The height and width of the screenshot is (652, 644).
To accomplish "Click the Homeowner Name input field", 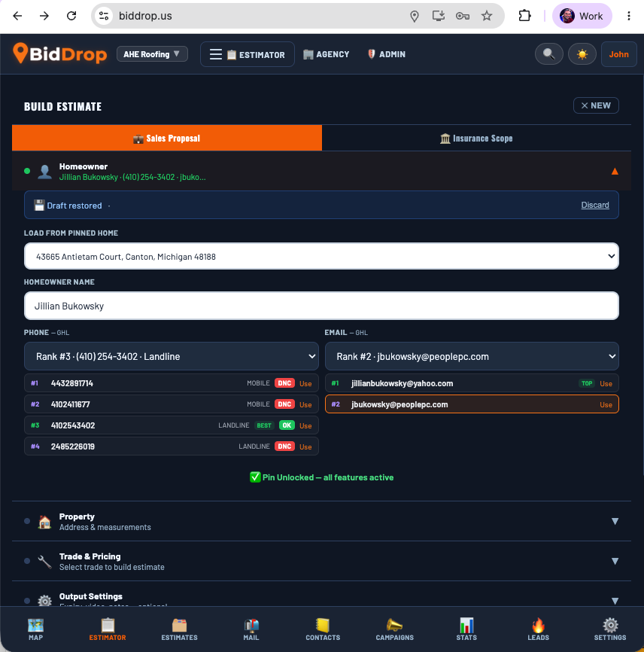I will [x=321, y=306].
